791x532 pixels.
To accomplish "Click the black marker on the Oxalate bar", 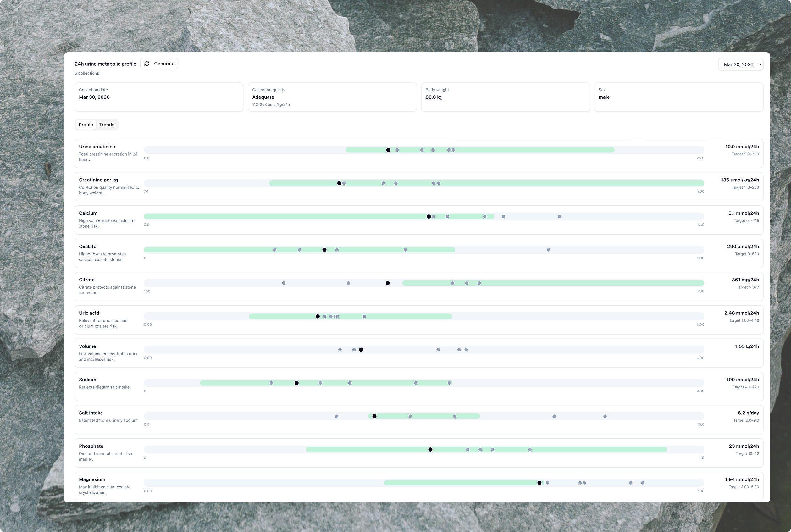I will pyautogui.click(x=324, y=250).
